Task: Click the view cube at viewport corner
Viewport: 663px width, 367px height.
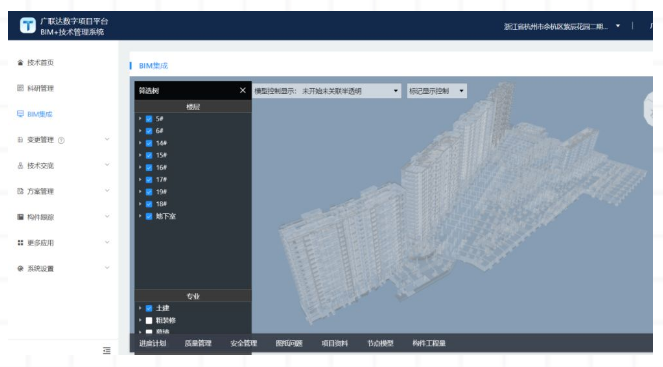Action: pyautogui.click(x=649, y=109)
